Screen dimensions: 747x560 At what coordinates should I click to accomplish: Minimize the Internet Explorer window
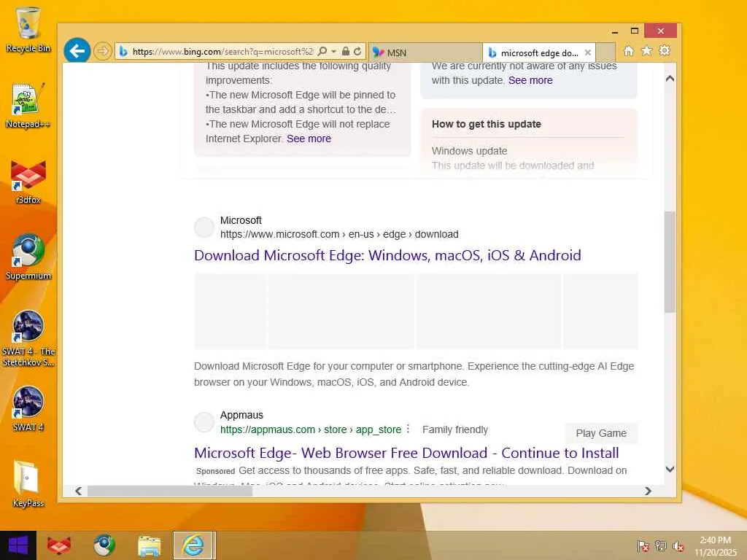click(x=615, y=31)
